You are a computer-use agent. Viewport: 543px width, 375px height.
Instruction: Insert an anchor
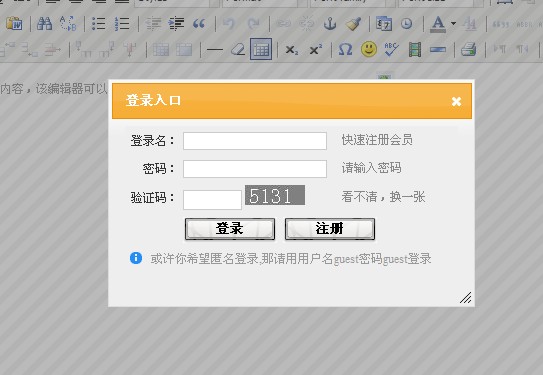pyautogui.click(x=330, y=24)
